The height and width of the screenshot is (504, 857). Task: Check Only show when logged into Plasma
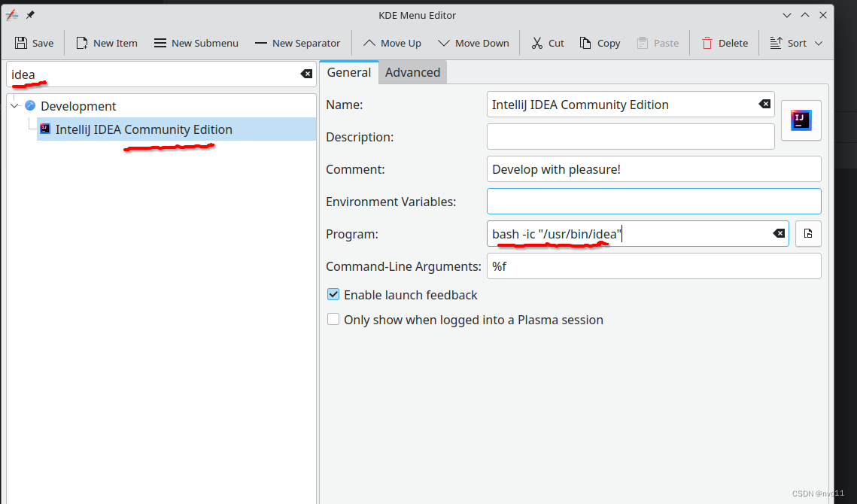[333, 319]
